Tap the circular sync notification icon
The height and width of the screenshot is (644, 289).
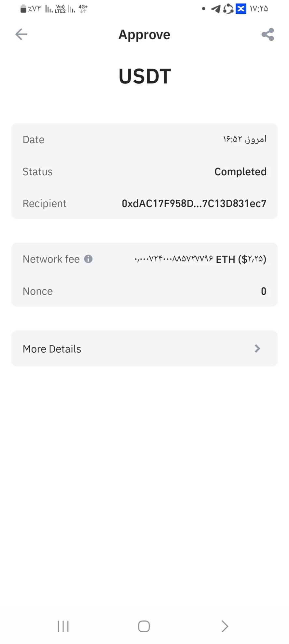coord(228,9)
